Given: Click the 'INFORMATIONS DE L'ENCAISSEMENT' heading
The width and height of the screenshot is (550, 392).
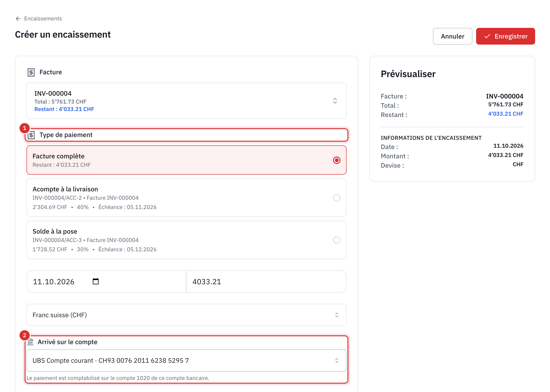Looking at the screenshot, I should click(431, 138).
